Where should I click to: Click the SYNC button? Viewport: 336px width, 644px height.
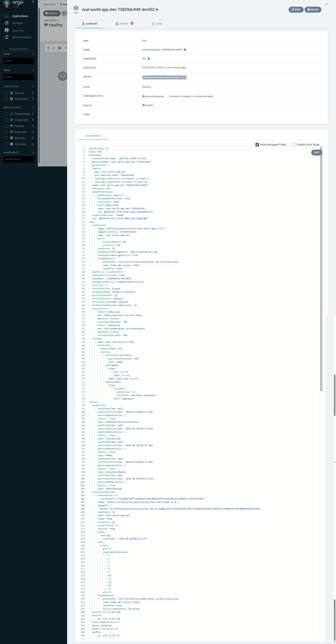coord(296,9)
